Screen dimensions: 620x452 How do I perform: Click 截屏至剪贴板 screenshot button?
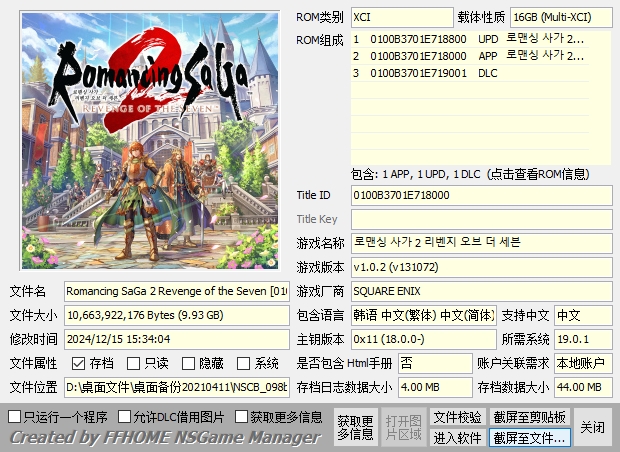pyautogui.click(x=529, y=416)
